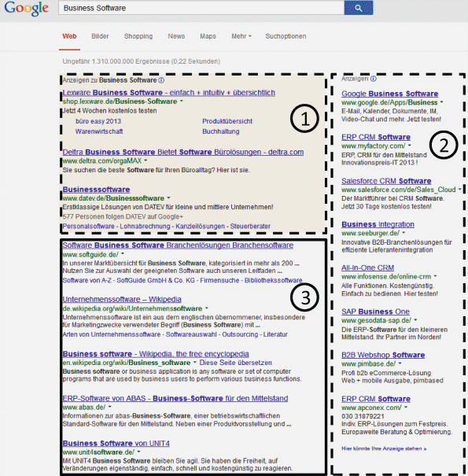Expand arrow next to shop.lexware.de URL

(182, 101)
